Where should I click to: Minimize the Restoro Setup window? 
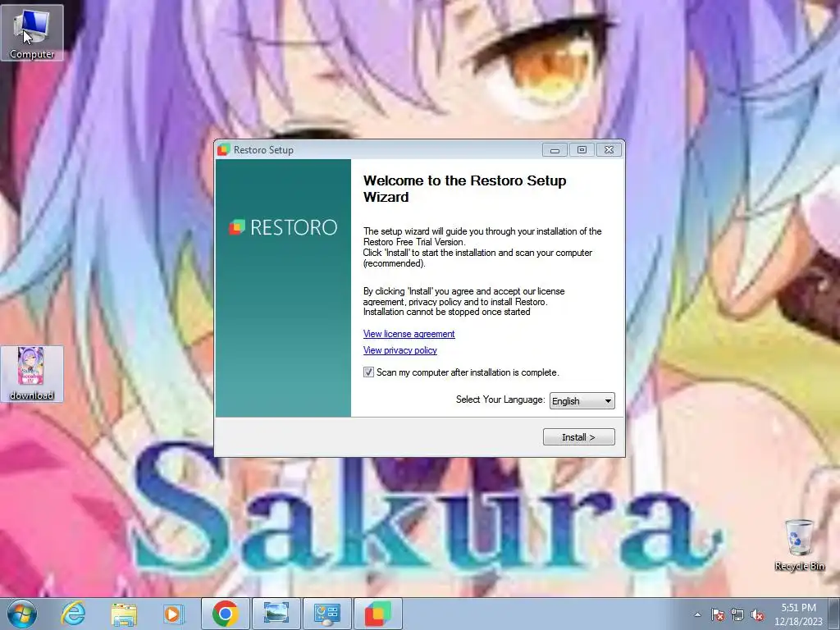click(555, 150)
